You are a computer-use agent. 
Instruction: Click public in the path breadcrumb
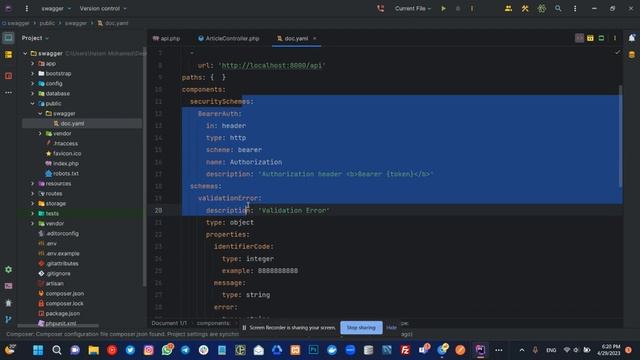[x=47, y=23]
